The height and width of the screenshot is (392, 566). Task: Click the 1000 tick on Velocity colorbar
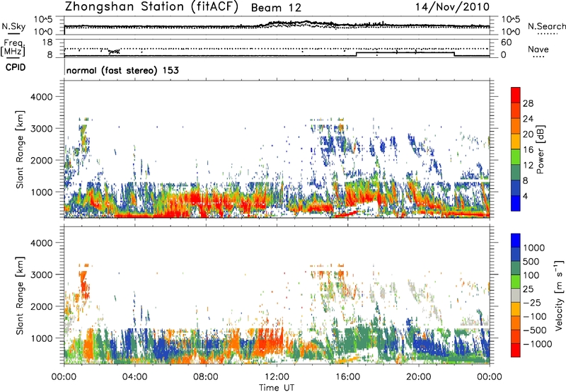533,248
